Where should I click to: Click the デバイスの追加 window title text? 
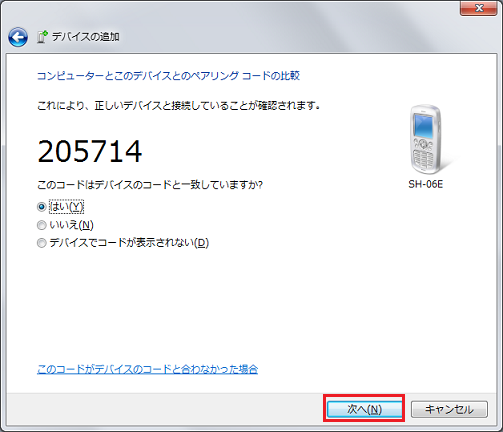pos(86,37)
